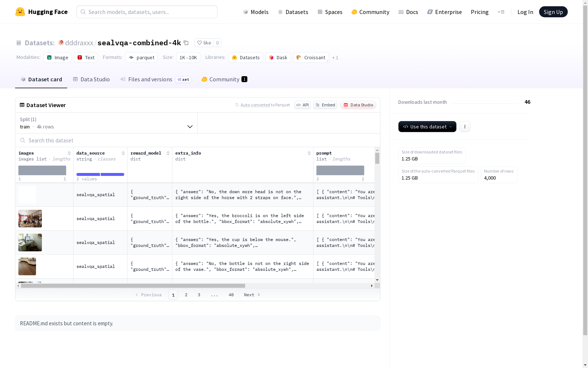Viewport: 588px width, 368px height.
Task: Switch to the Files and versions tab
Action: point(155,79)
